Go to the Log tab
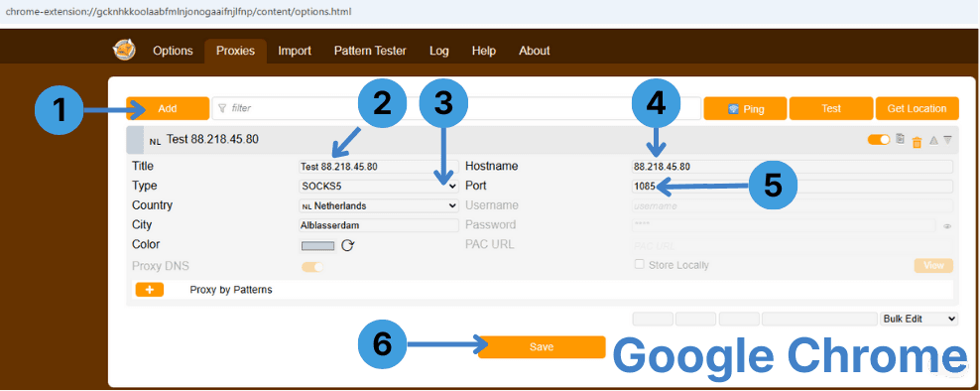Image resolution: width=980 pixels, height=391 pixels. 438,51
